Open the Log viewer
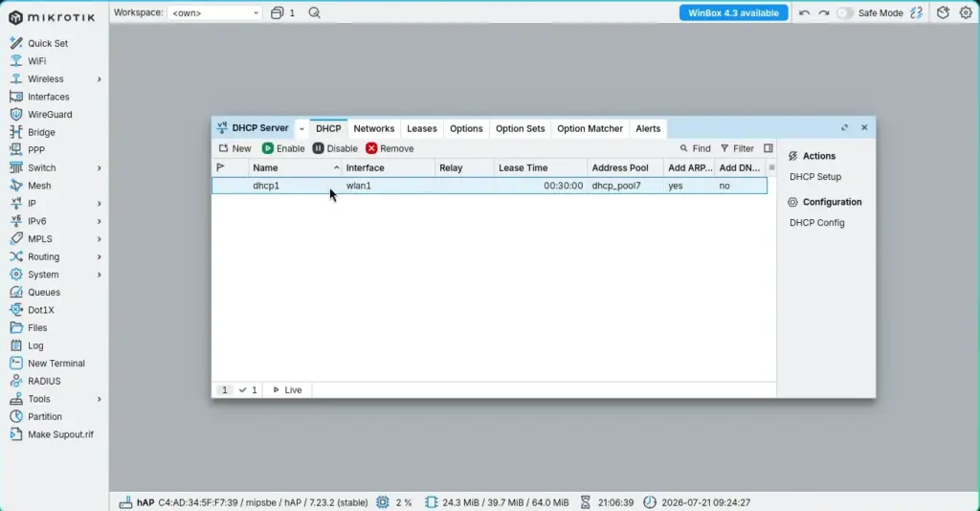980x511 pixels. click(x=35, y=345)
